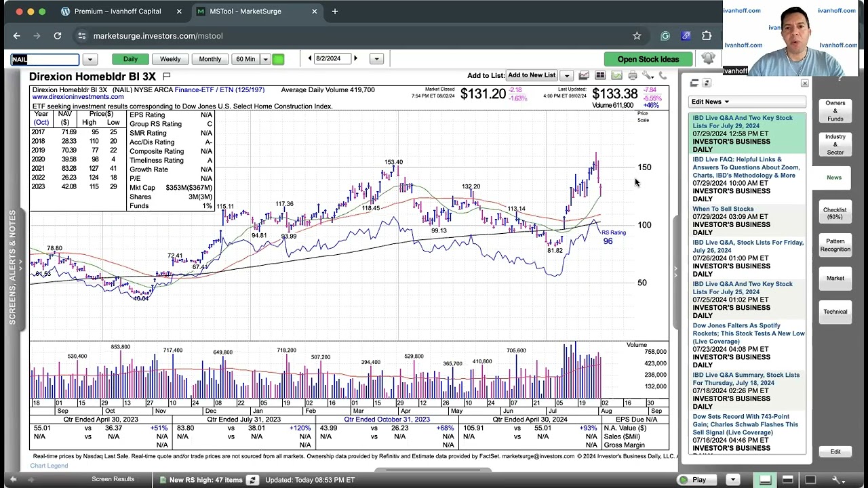The width and height of the screenshot is (868, 488).
Task: Select the bottom-panel layout icon in status bar
Action: 765,480
